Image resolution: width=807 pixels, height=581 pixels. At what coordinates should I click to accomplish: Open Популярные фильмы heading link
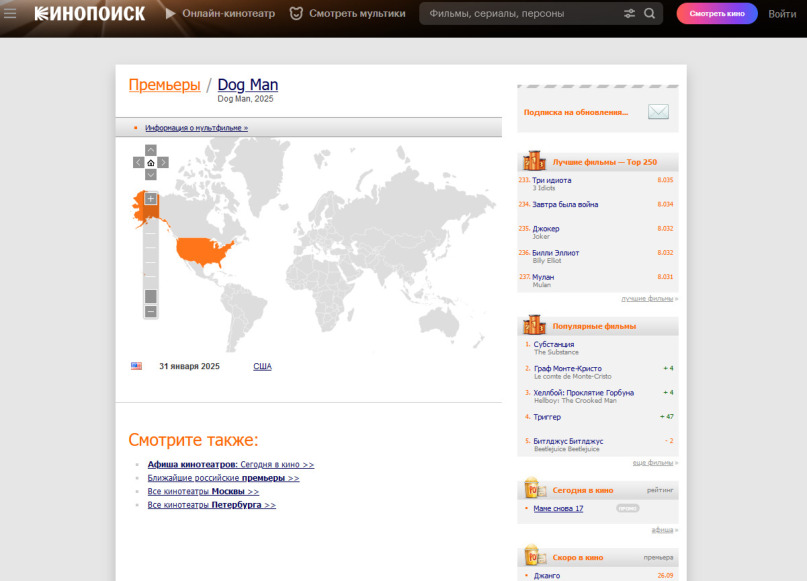tap(594, 326)
